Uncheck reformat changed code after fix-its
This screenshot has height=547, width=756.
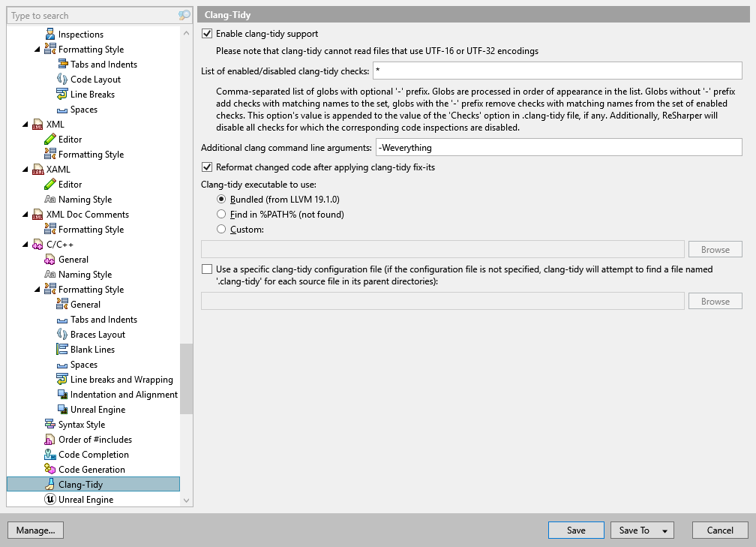206,167
